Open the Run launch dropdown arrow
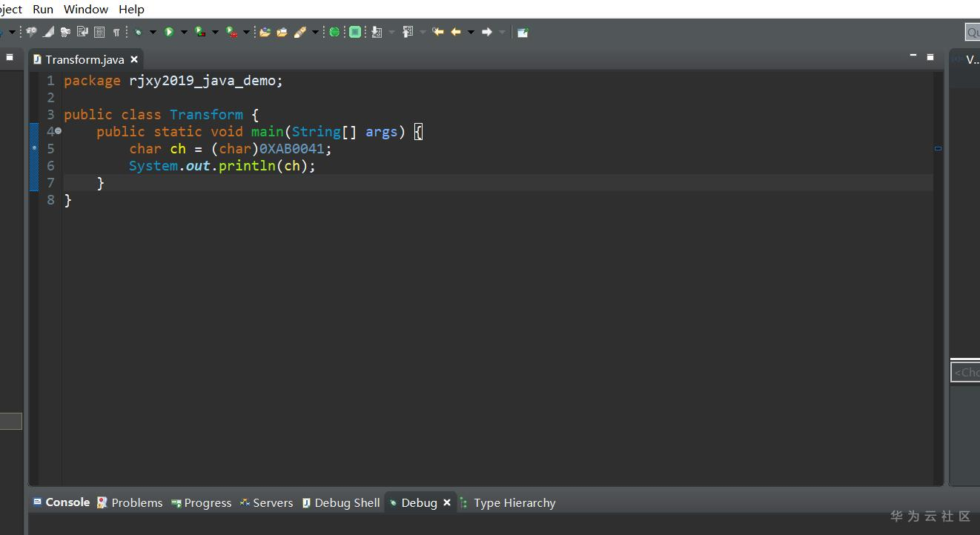The width and height of the screenshot is (980, 535). point(184,32)
